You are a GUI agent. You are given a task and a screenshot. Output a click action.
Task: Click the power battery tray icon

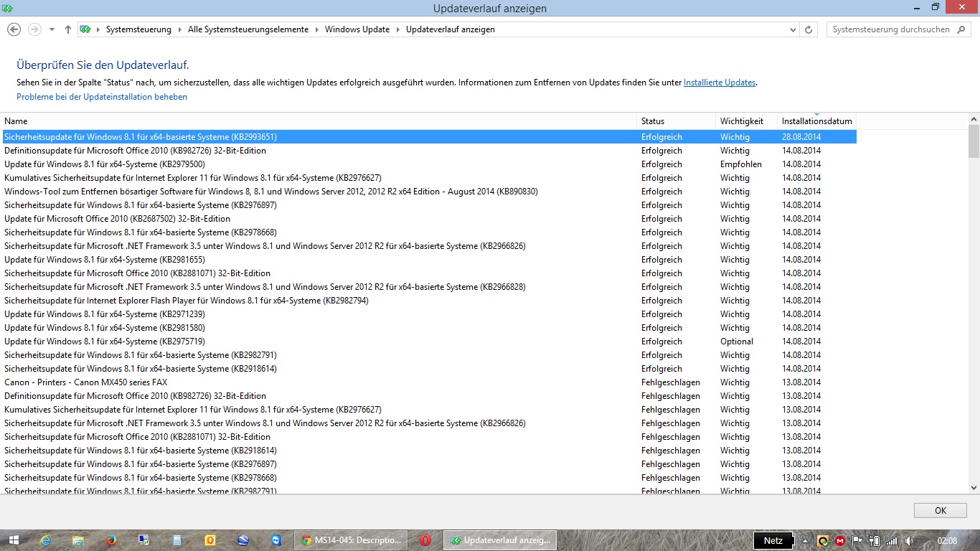tap(875, 540)
